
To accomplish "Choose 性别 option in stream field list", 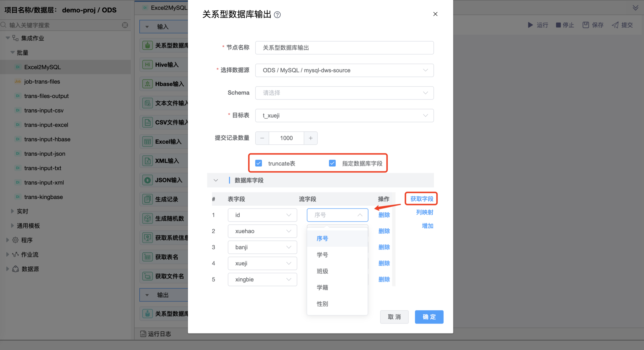I will [322, 304].
